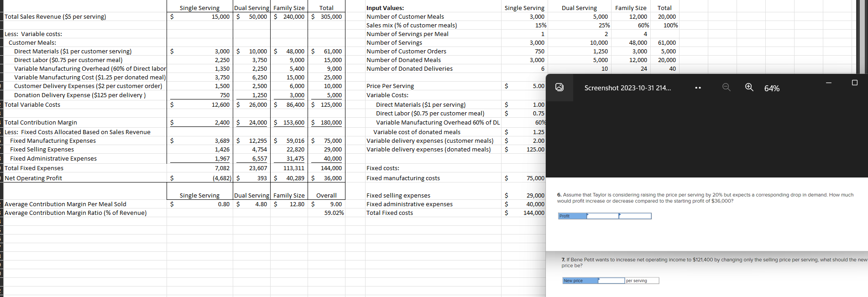
Task: Select the Customer Meals: label cell
Action: [32, 43]
